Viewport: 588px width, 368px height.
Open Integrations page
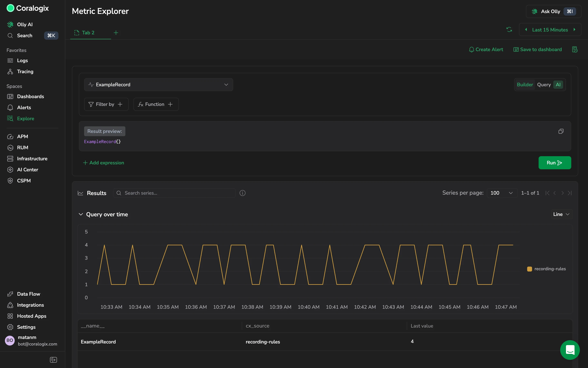tap(30, 305)
